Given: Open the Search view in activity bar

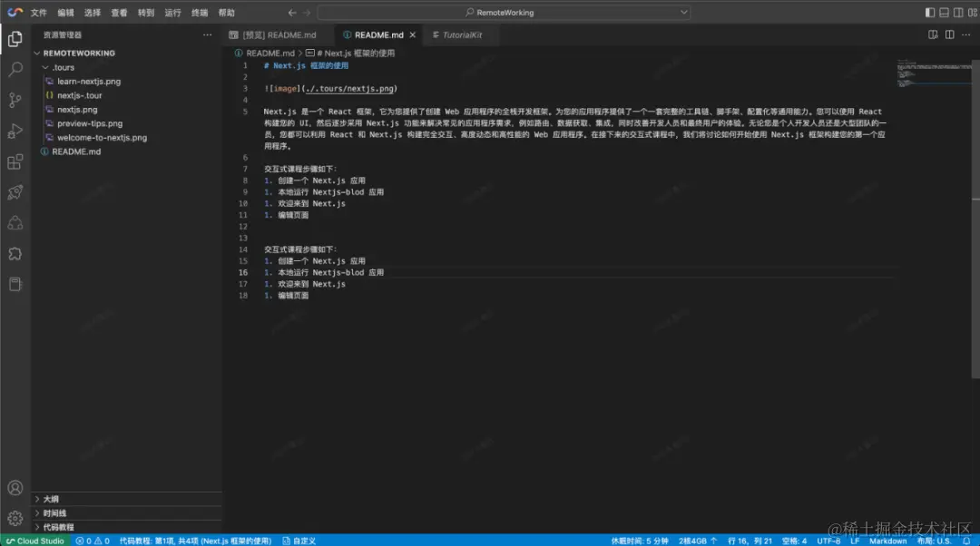Looking at the screenshot, I should (x=15, y=69).
